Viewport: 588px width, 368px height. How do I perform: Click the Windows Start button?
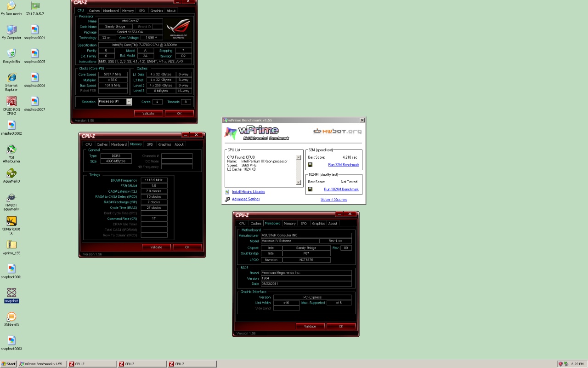coord(8,364)
